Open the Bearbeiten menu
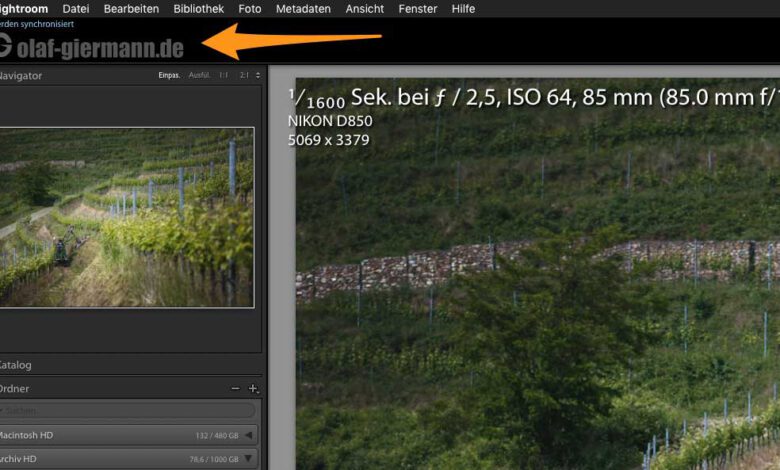The height and width of the screenshot is (470, 780). point(131,8)
